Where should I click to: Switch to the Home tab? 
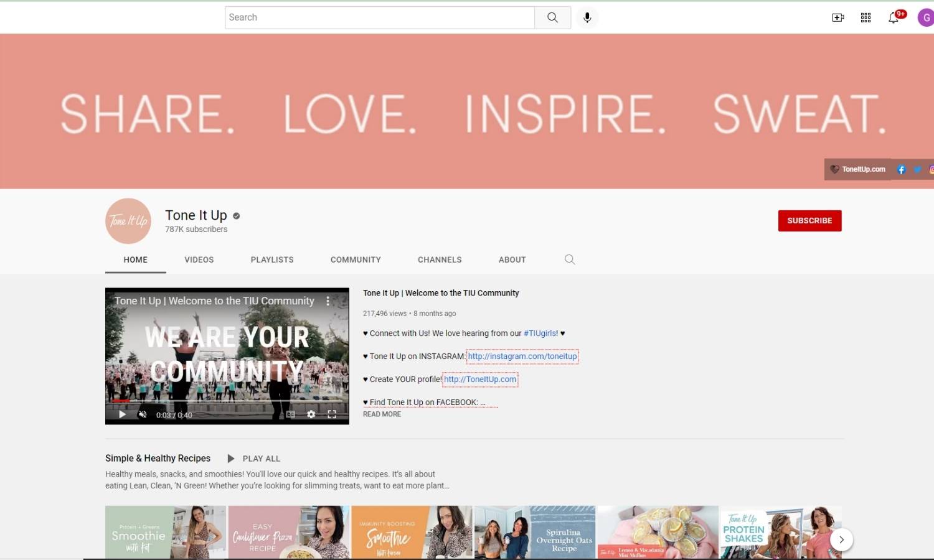[136, 259]
